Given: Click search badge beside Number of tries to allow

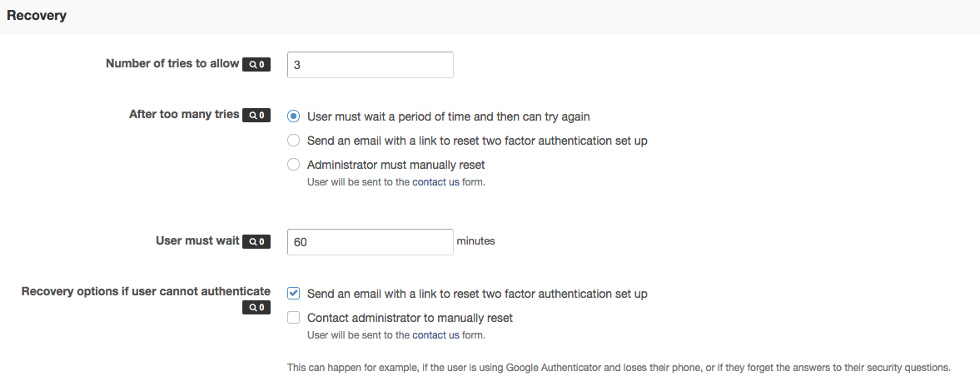Looking at the screenshot, I should 256,64.
